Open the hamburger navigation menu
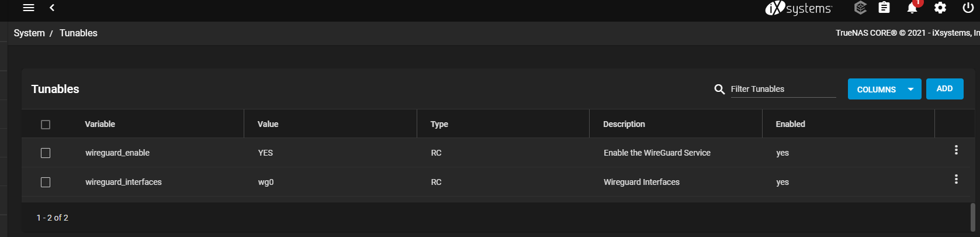980x237 pixels. 28,8
